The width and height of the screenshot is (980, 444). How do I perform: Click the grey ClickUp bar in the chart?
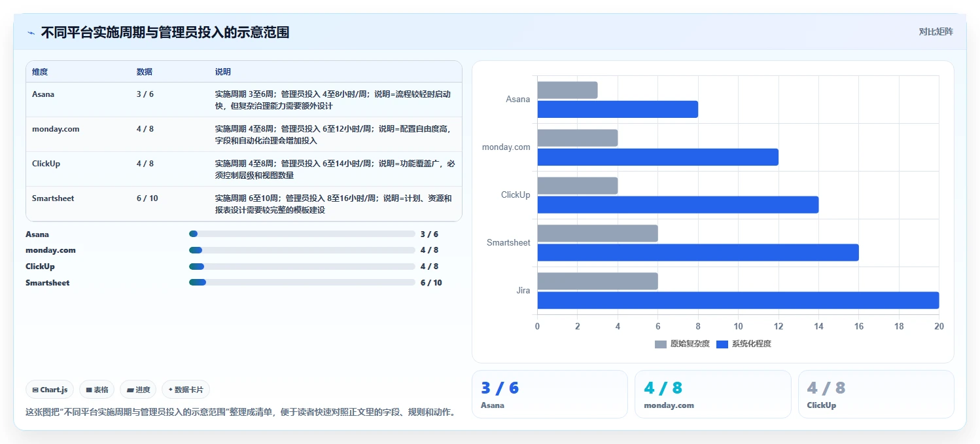[578, 186]
